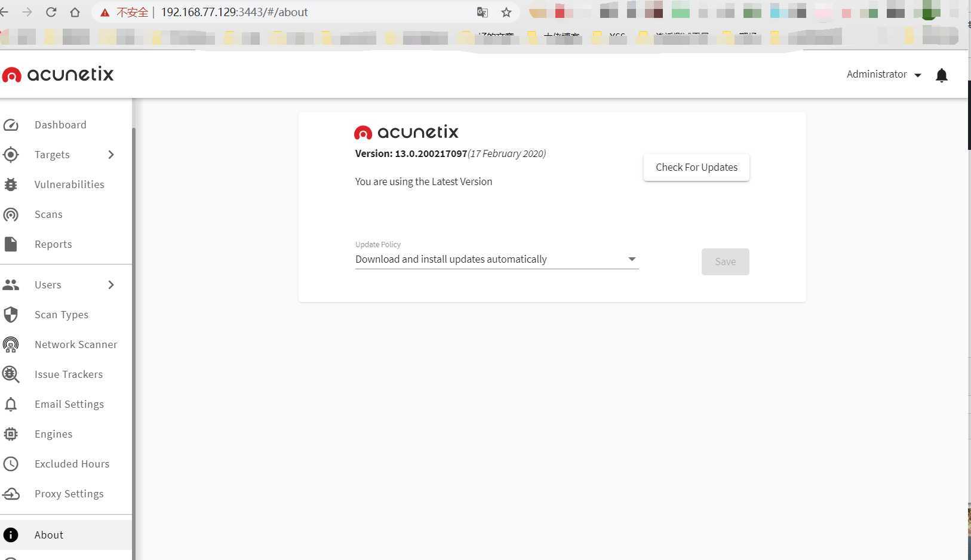
Task: Click the Proxy Settings cloud icon
Action: point(11,494)
